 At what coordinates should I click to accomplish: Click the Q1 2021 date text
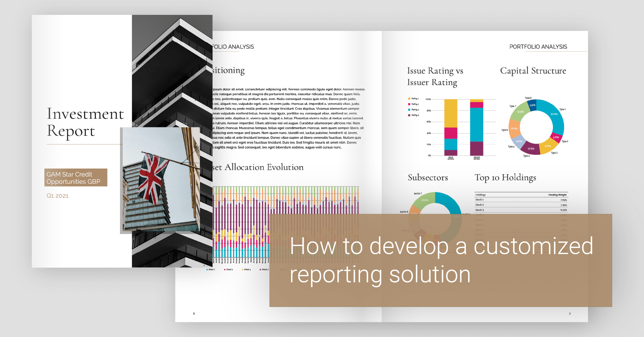57,196
